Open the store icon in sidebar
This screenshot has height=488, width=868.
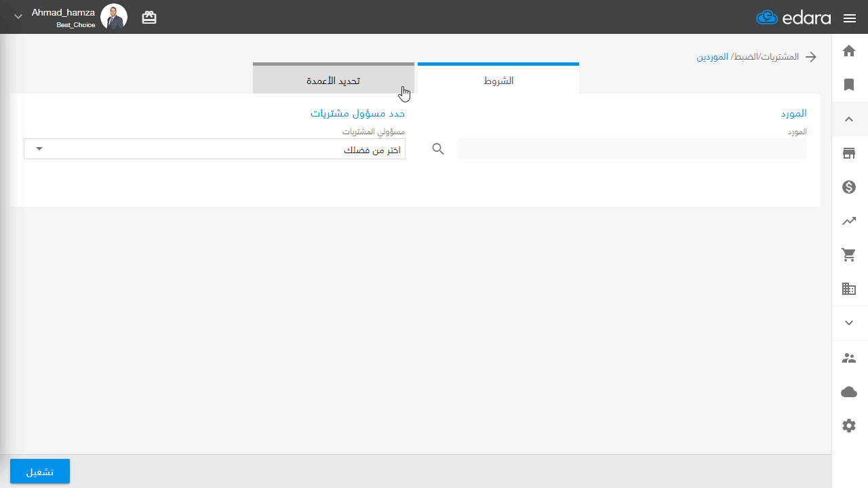tap(849, 153)
